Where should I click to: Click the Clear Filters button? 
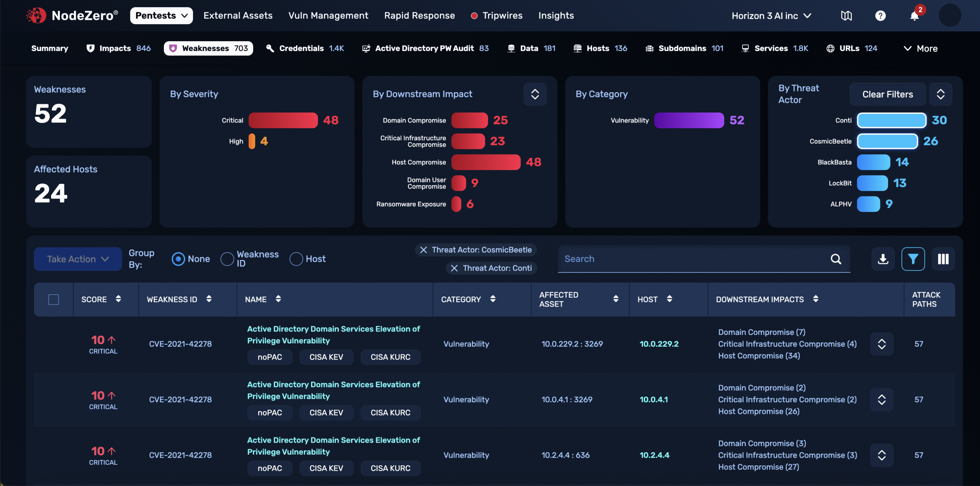pyautogui.click(x=887, y=94)
